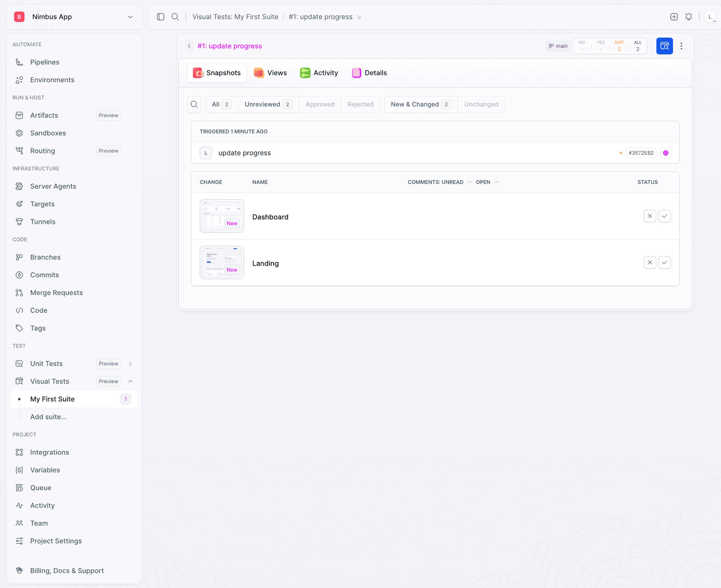Open the user avatar menu

click(x=710, y=17)
